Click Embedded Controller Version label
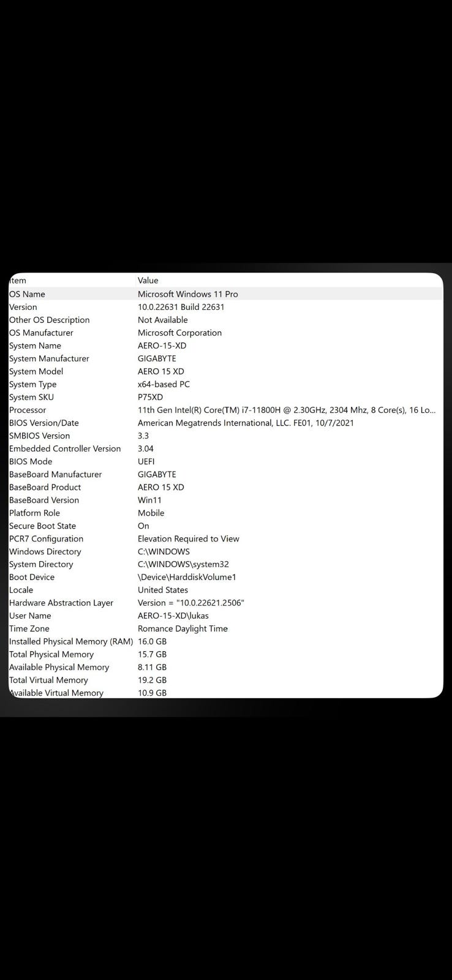Image resolution: width=452 pixels, height=980 pixels. [x=65, y=448]
